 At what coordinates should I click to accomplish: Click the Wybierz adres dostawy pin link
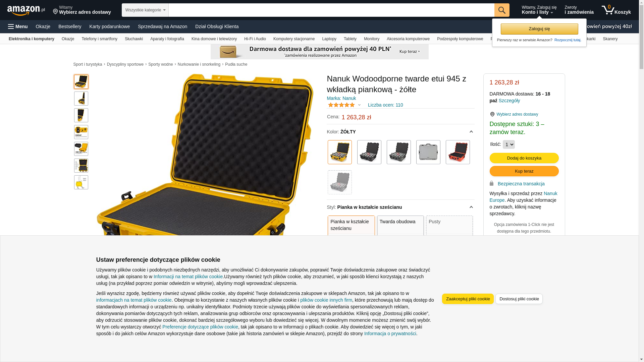tap(514, 114)
